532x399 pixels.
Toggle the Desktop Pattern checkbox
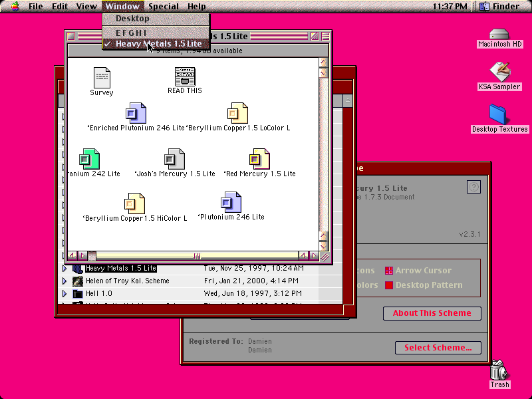[389, 285]
